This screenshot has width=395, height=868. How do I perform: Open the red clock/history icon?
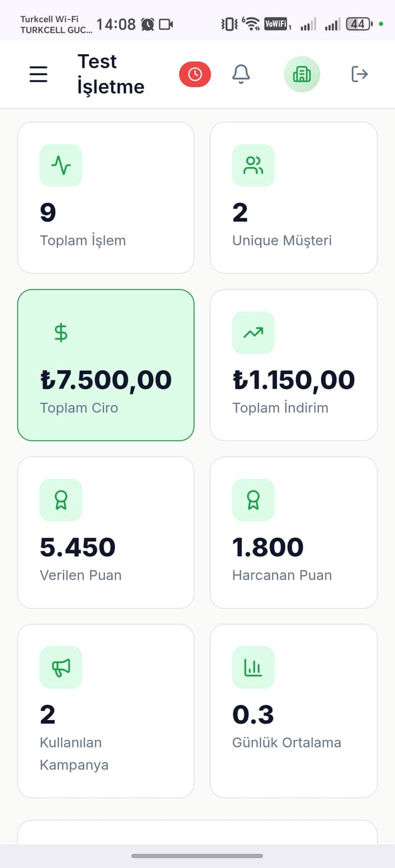pos(194,73)
